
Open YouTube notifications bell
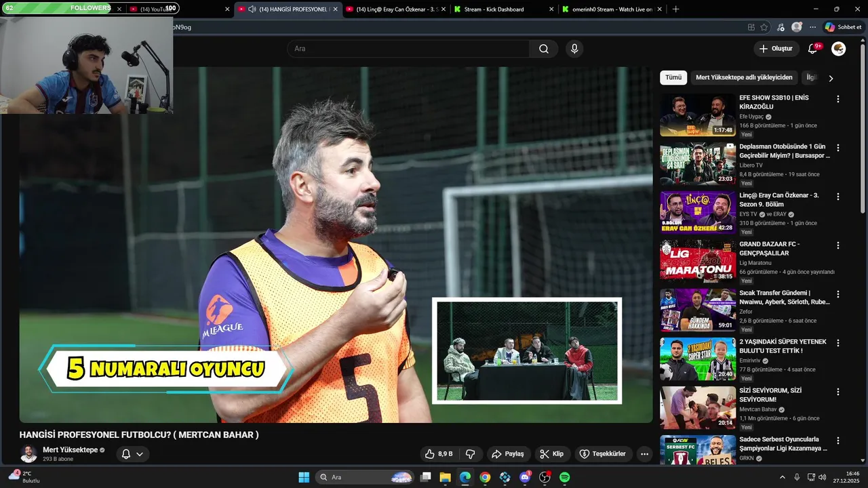813,49
